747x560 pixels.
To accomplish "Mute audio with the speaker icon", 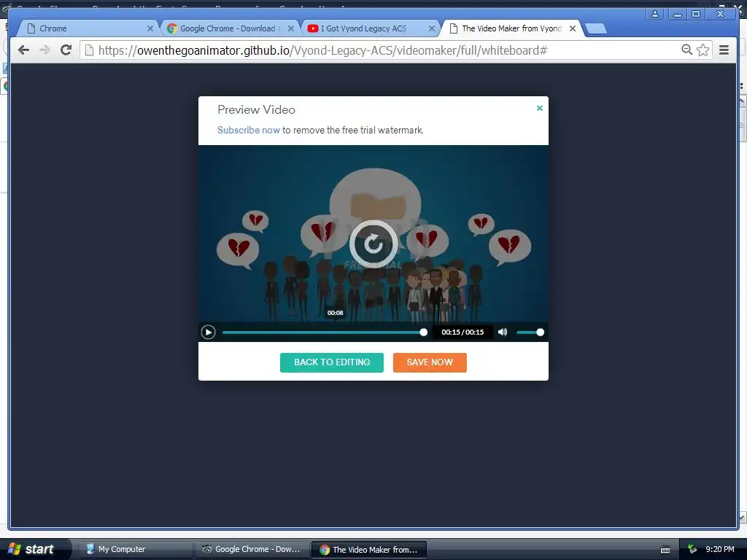I will pyautogui.click(x=503, y=332).
